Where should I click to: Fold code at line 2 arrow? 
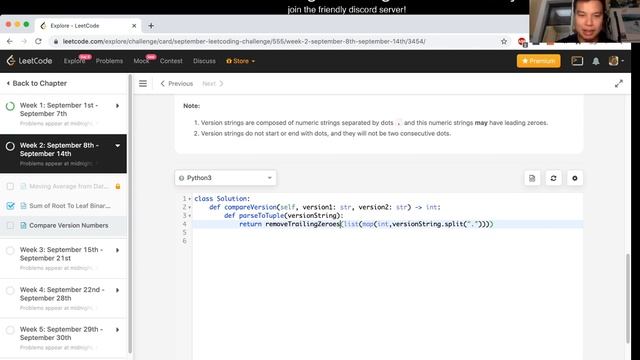(x=190, y=207)
